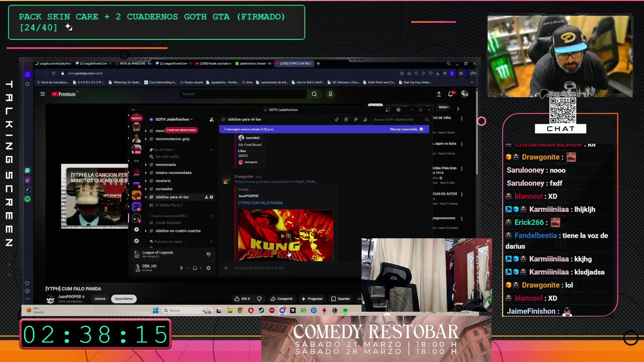Click Marcar como leído in Discord
Viewport: 644px width, 362px height.
[407, 129]
